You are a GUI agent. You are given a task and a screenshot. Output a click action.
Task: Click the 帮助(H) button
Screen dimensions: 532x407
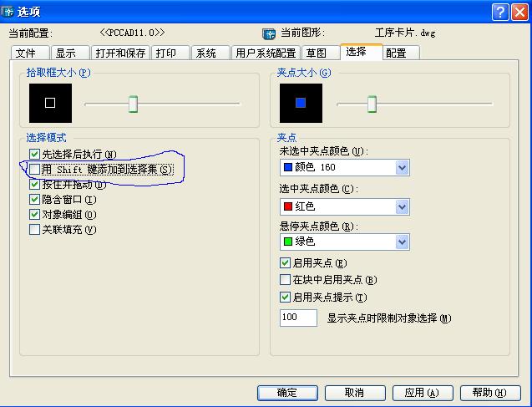490,393
